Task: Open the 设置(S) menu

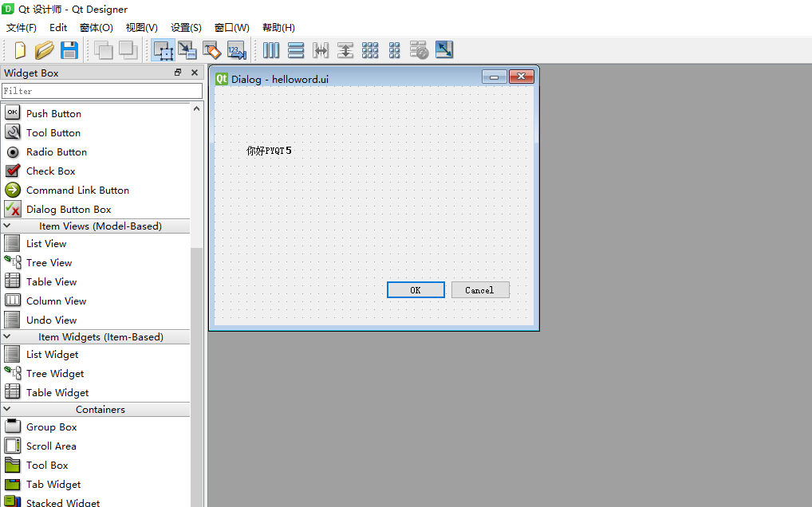Action: tap(186, 27)
